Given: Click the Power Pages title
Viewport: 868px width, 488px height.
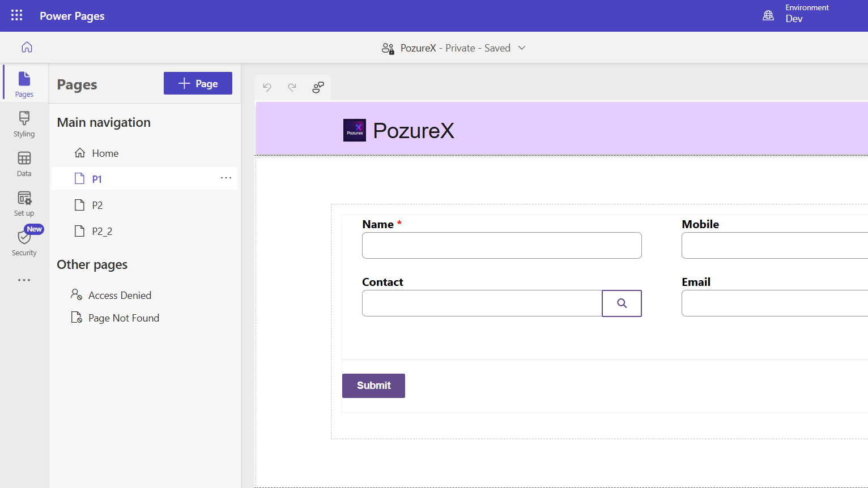Looking at the screenshot, I should tap(72, 16).
